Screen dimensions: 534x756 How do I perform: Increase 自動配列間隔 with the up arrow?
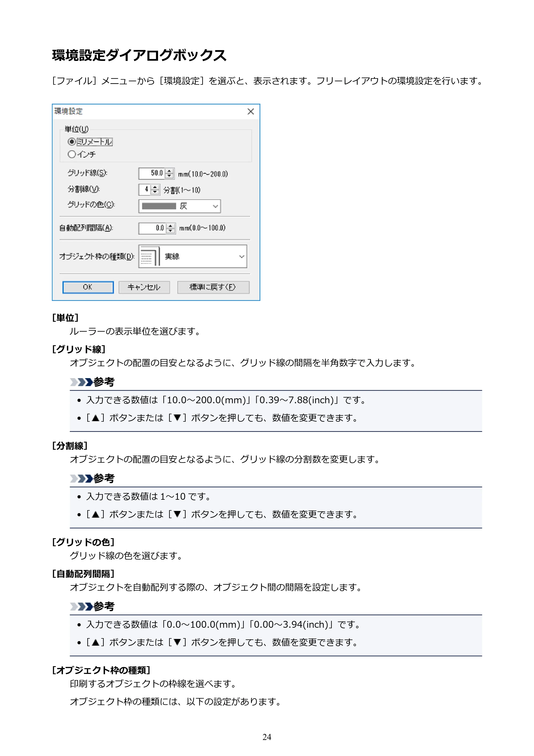170,226
